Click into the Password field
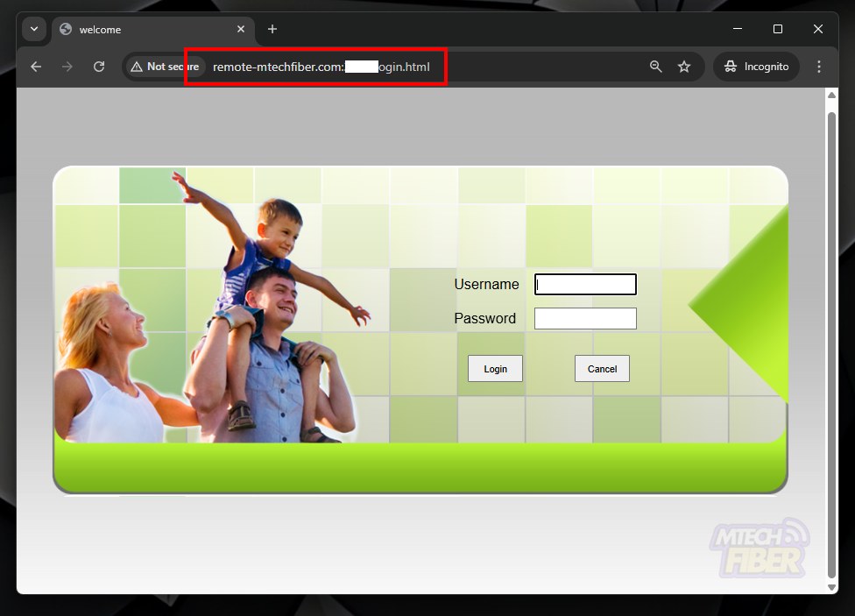855x616 pixels. [x=585, y=318]
